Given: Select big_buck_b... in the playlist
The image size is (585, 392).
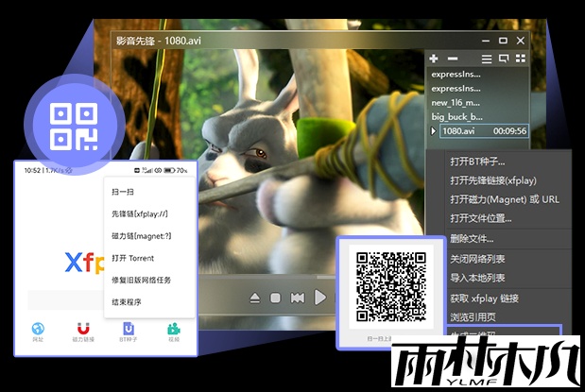Looking at the screenshot, I should [x=456, y=116].
